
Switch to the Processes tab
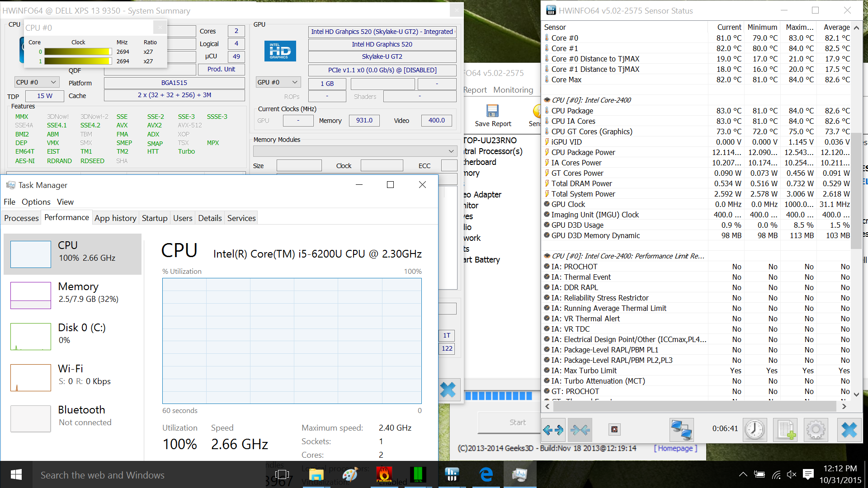21,218
